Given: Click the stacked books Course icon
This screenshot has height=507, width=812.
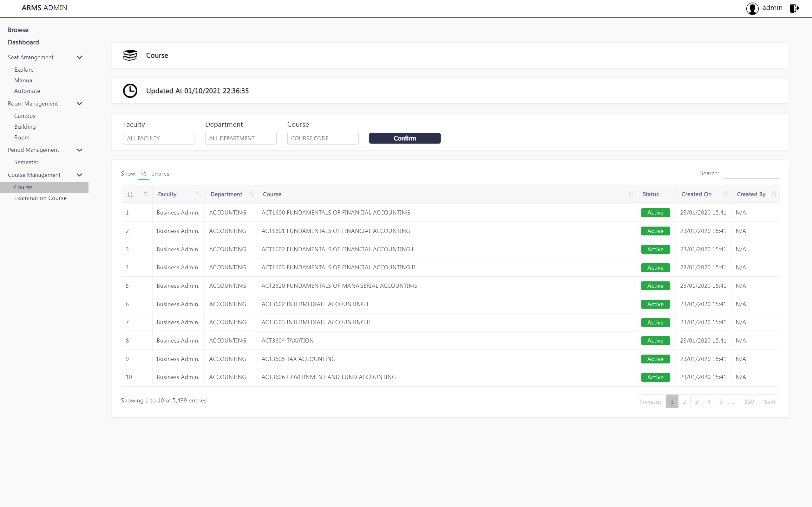Looking at the screenshot, I should point(130,55).
